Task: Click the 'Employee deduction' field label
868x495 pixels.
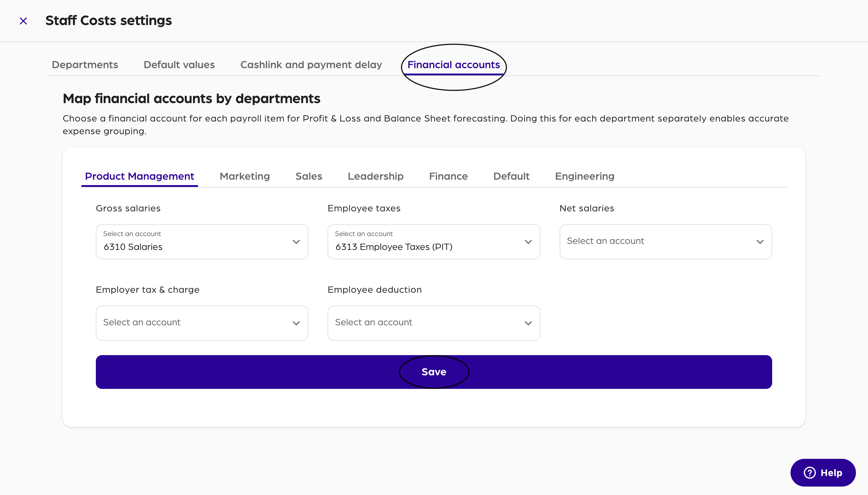Action: click(375, 290)
